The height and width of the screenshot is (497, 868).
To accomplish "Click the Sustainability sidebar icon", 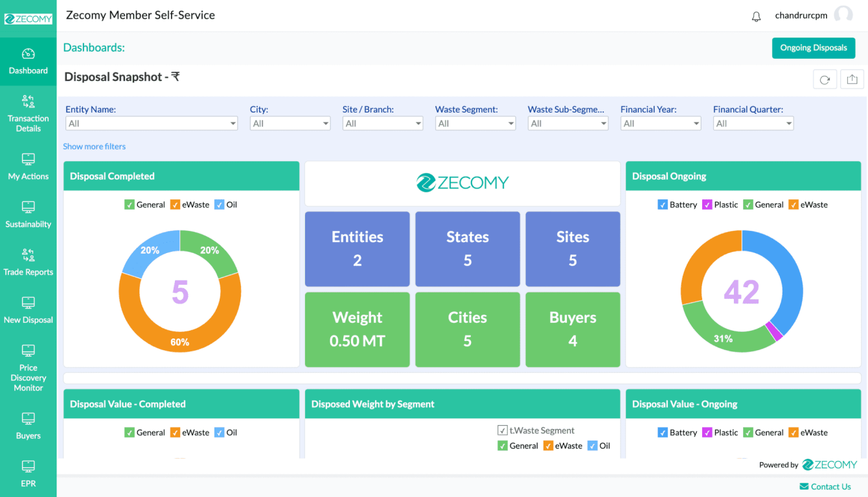I will pos(28,207).
